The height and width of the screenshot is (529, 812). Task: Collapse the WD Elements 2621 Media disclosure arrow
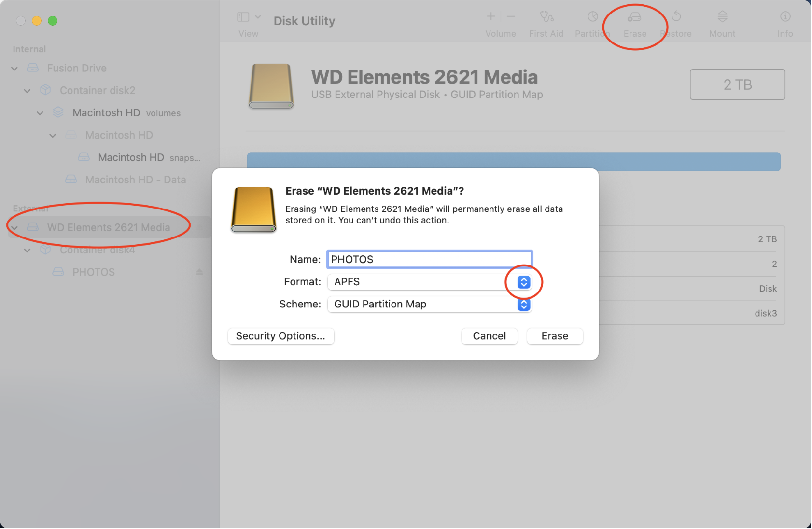pos(14,228)
